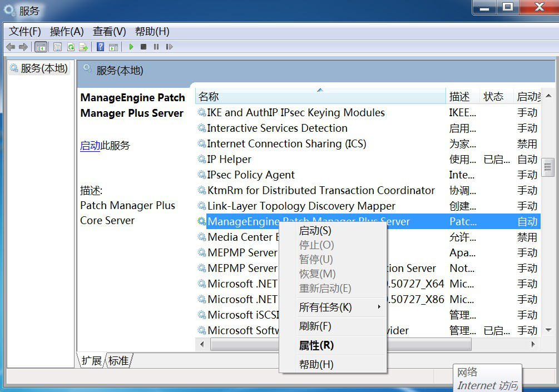559x392 pixels.
Task: Click the Back arrow in the toolbar
Action: click(x=11, y=47)
